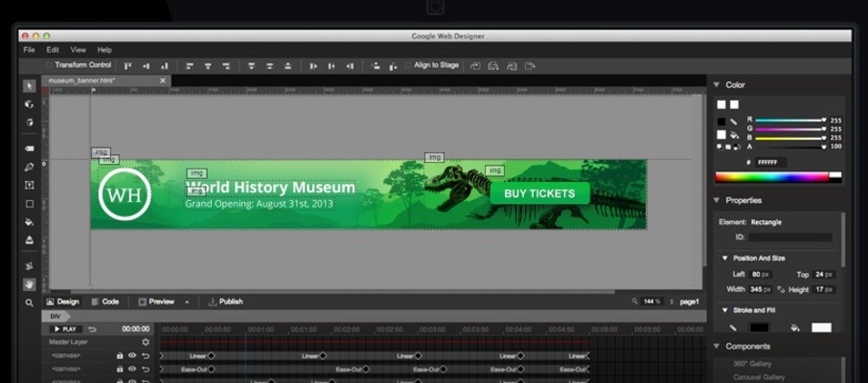Enable the Align to Stage checkbox
Image resolution: width=868 pixels, height=383 pixels.
point(408,65)
